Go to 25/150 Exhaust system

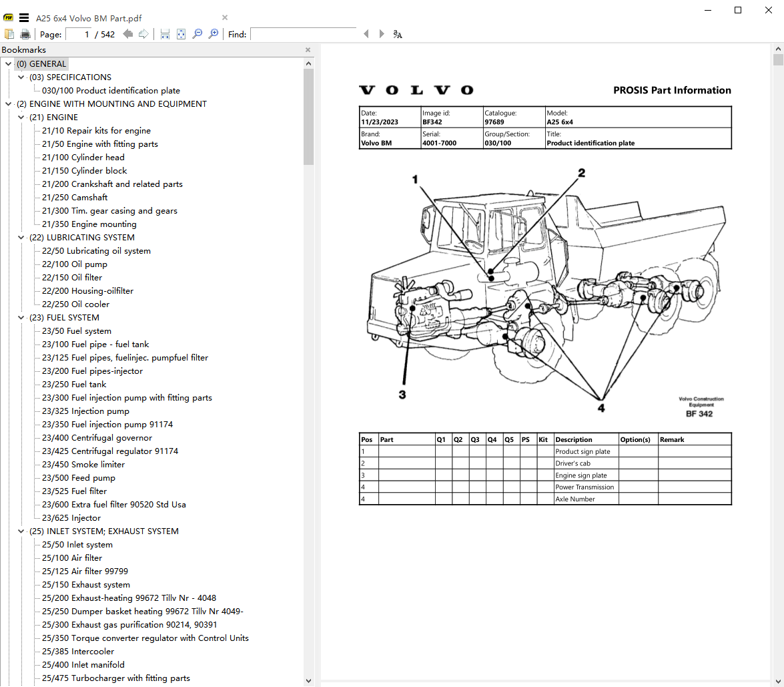point(86,584)
